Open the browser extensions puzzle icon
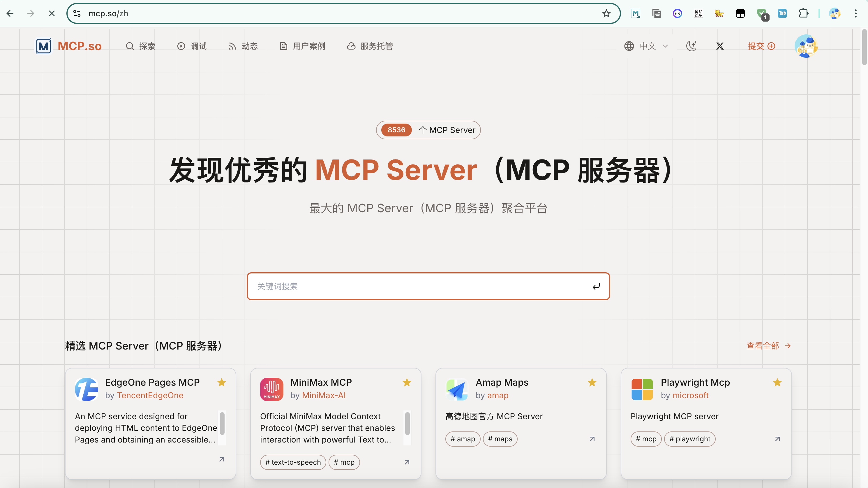The width and height of the screenshot is (868, 488). pos(803,13)
